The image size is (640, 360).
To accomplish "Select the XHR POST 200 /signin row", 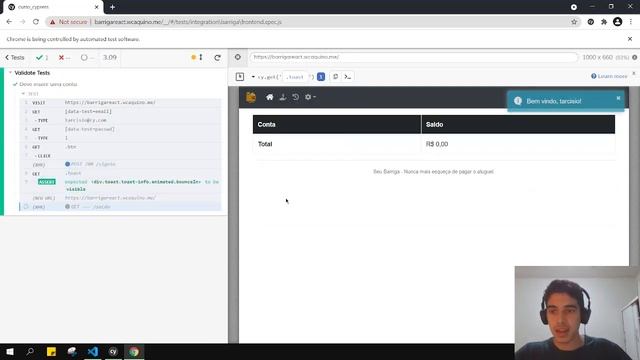I will click(x=120, y=164).
